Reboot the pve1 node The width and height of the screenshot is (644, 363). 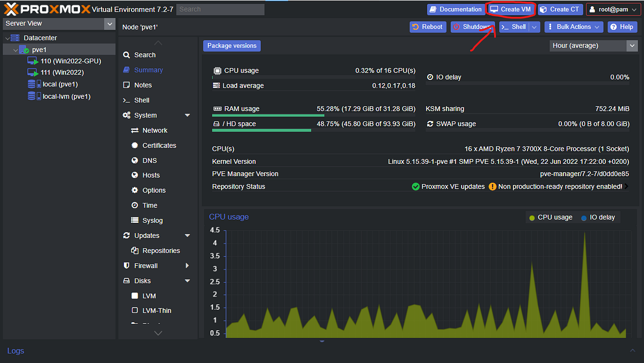tap(428, 27)
